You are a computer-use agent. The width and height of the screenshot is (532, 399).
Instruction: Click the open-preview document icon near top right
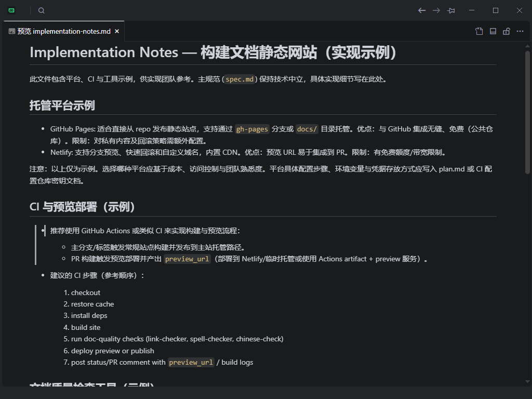coord(478,31)
